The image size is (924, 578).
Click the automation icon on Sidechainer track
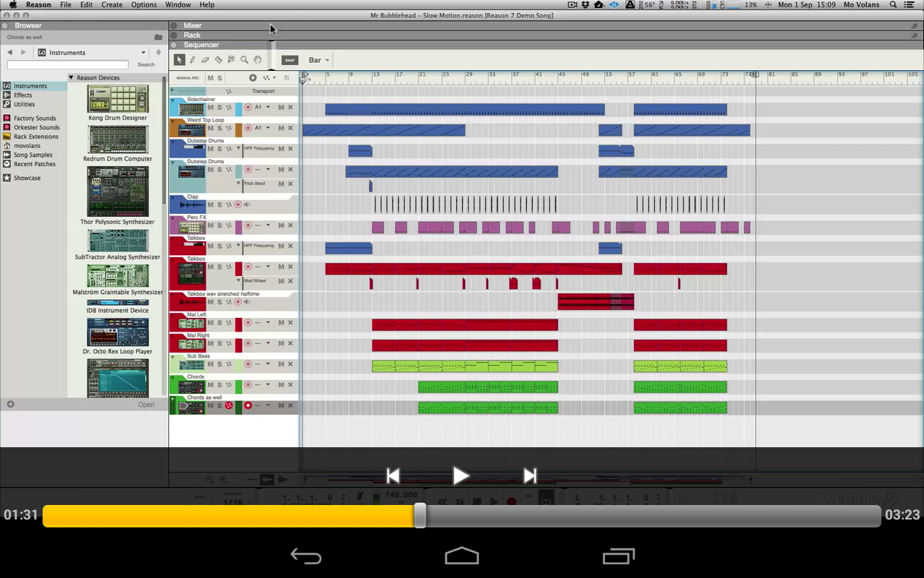pyautogui.click(x=229, y=108)
